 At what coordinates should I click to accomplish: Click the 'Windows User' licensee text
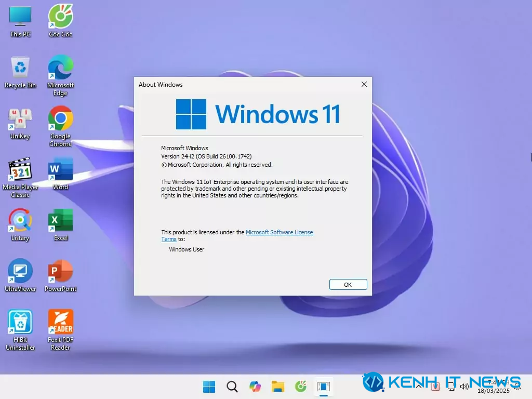(x=187, y=249)
